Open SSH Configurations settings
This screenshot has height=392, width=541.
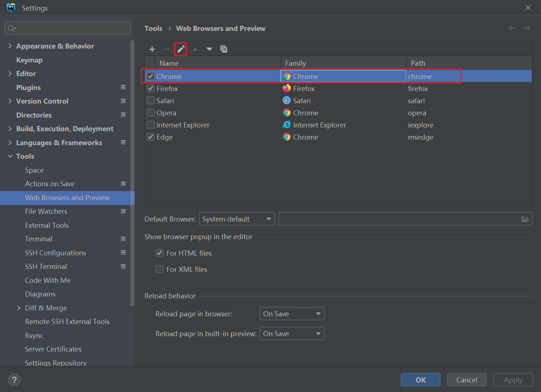tap(55, 253)
